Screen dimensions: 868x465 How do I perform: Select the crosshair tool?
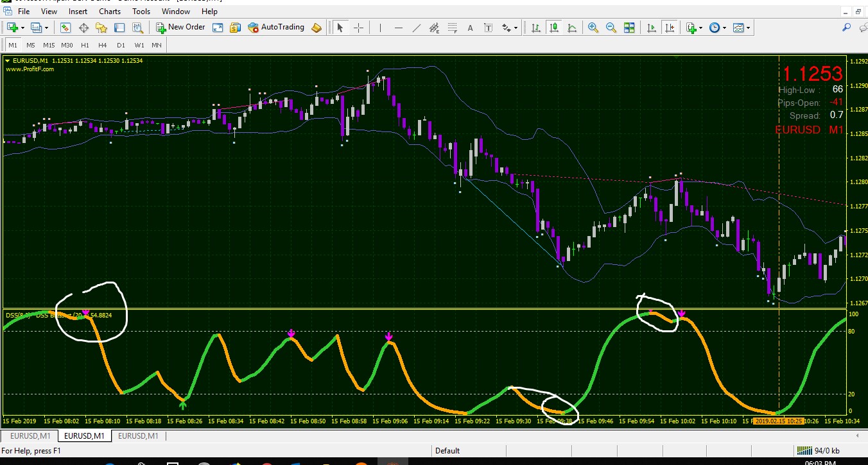point(358,28)
